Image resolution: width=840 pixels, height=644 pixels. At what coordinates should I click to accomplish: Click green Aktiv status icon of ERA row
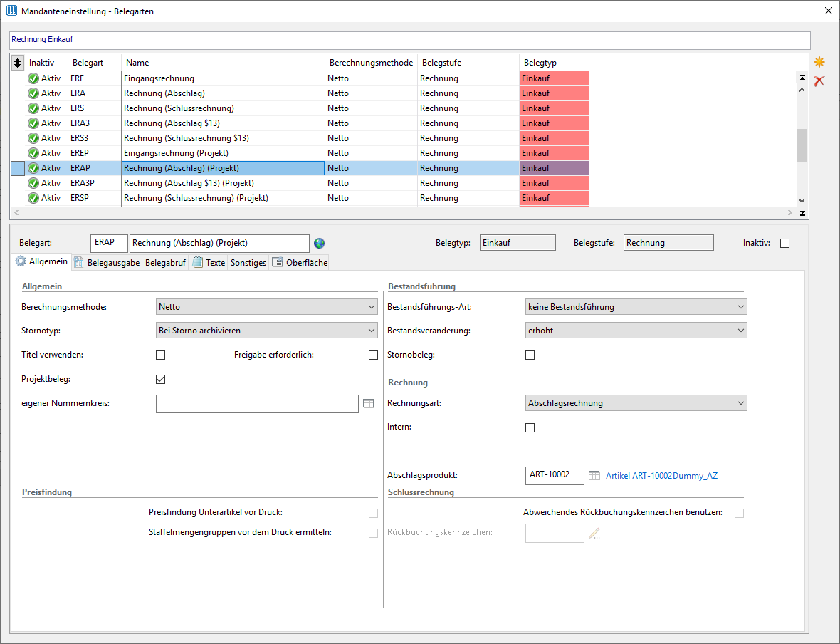(x=33, y=93)
